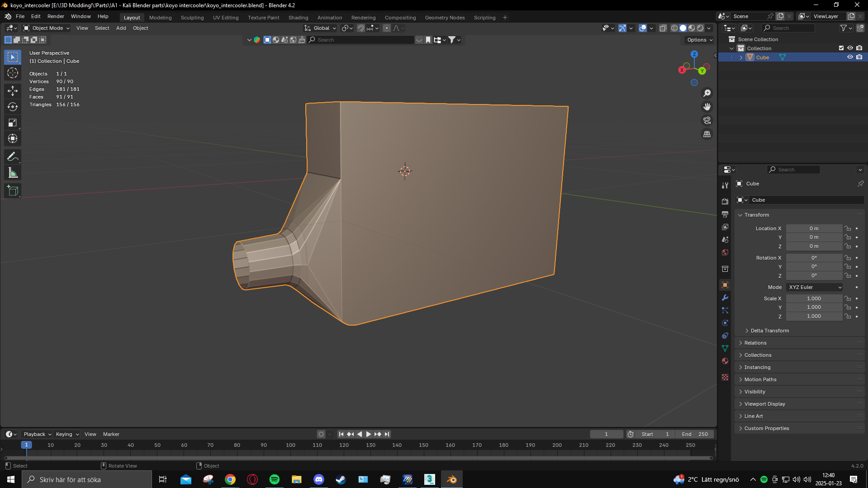Open the Modifiers properties tab (wrench icon)
Screen dimensions: 868x488
pyautogui.click(x=725, y=298)
